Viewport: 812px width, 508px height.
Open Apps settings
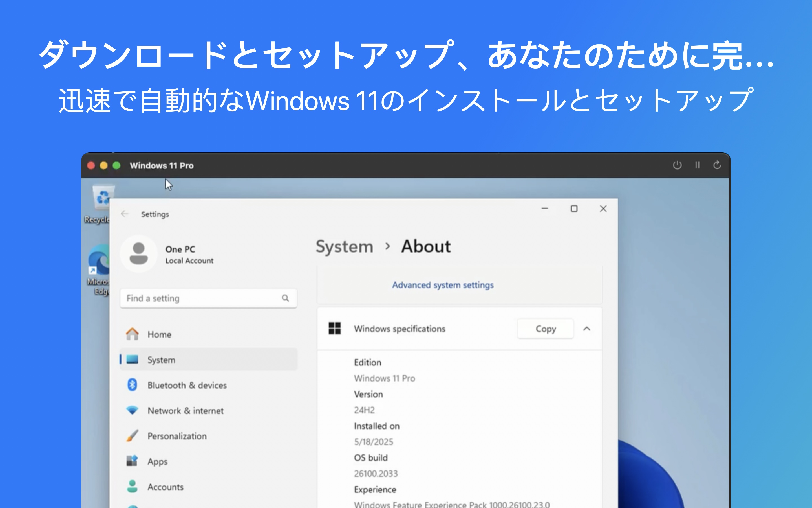(208, 461)
